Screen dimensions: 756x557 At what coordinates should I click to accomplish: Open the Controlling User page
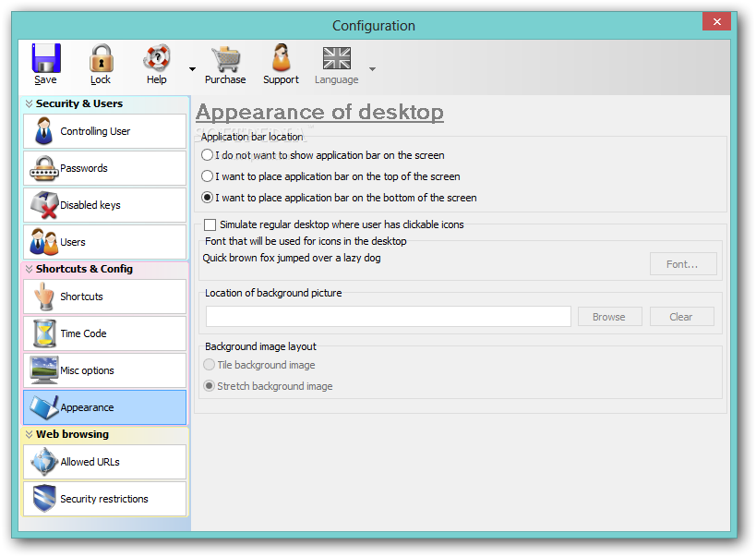pos(104,131)
